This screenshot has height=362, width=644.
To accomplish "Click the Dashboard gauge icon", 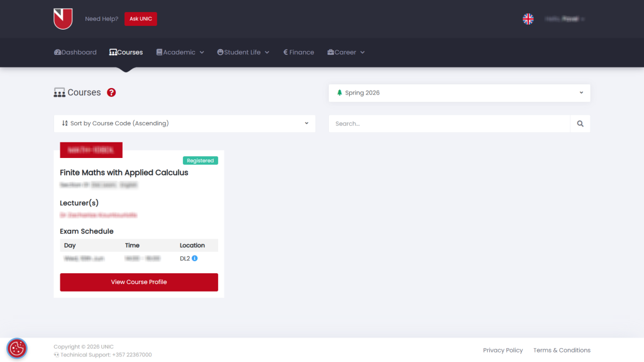I will (57, 52).
